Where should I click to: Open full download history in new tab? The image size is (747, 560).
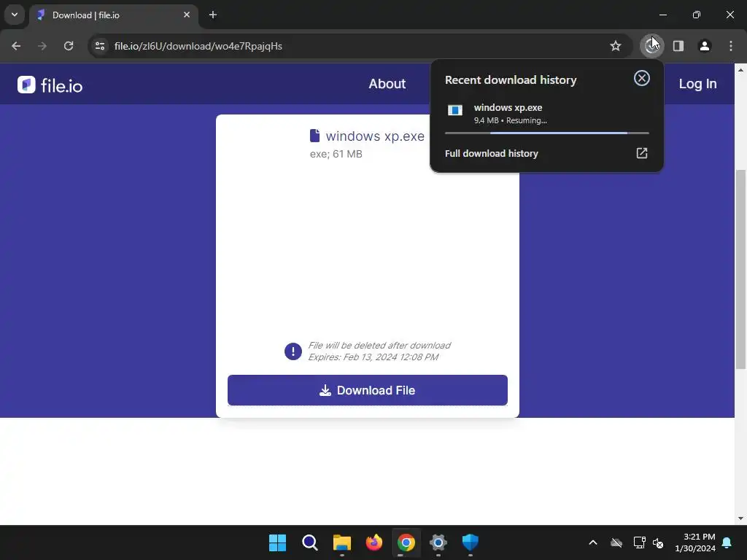point(642,153)
